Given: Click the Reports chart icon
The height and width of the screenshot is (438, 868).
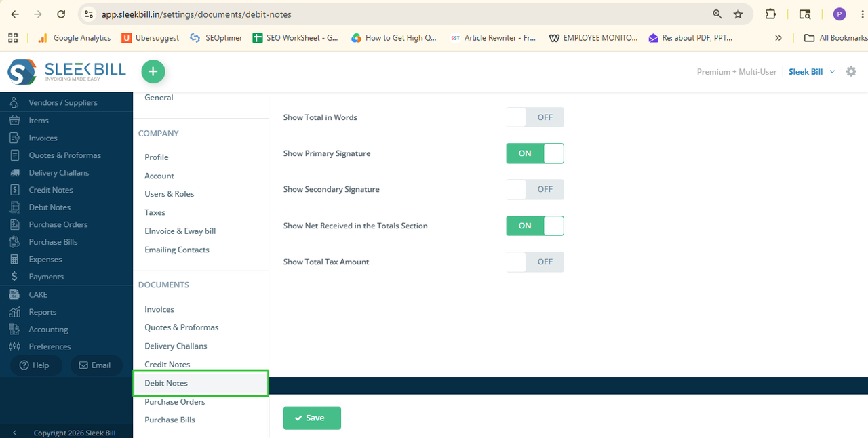Looking at the screenshot, I should tap(14, 312).
